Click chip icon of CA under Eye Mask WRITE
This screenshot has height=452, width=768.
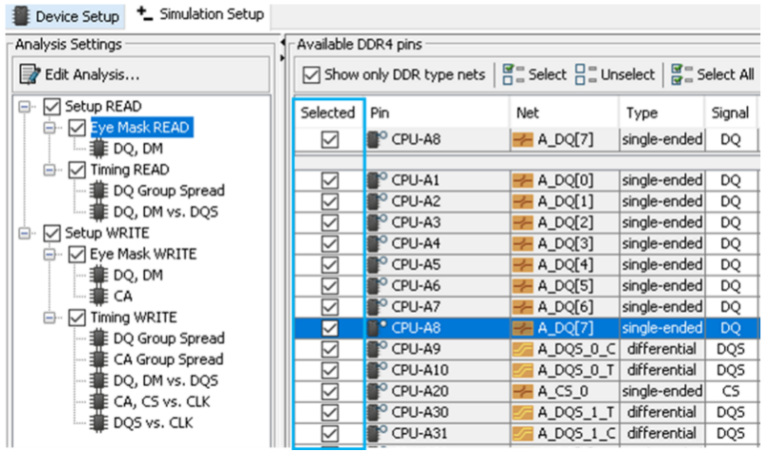98,296
